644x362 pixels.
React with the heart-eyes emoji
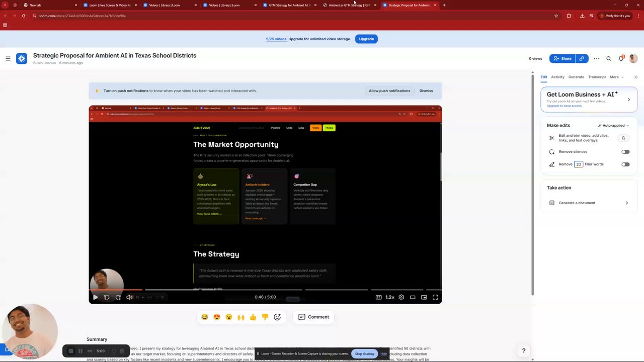[x=217, y=317]
